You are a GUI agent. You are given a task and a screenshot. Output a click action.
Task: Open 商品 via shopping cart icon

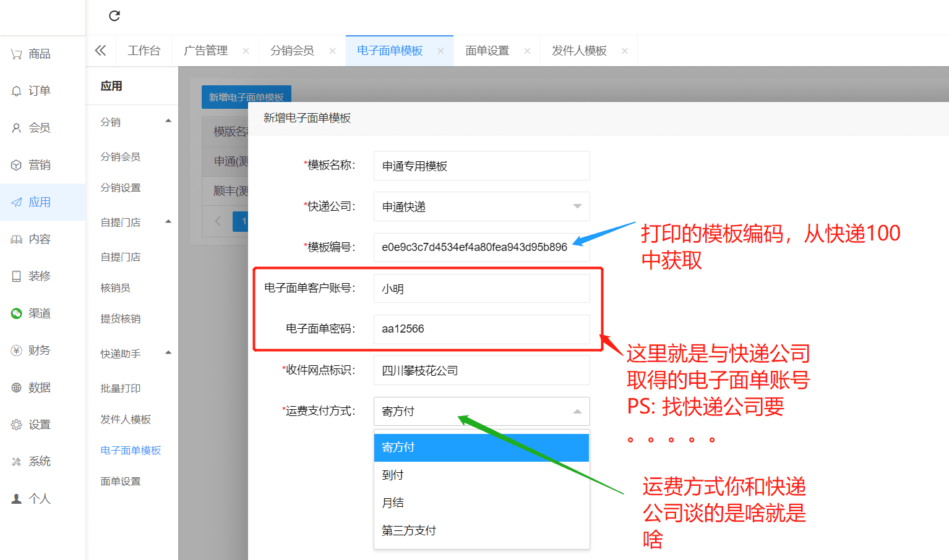17,54
